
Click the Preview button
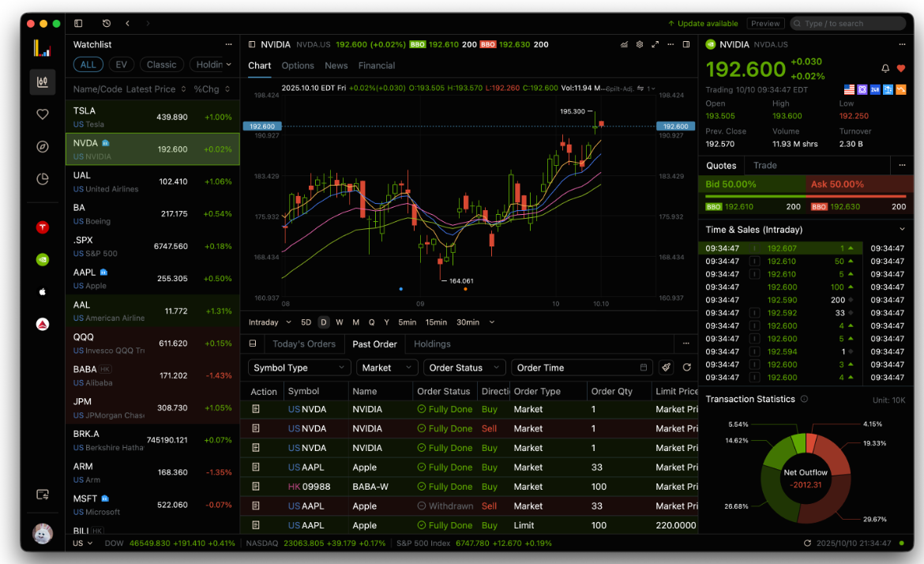click(765, 24)
